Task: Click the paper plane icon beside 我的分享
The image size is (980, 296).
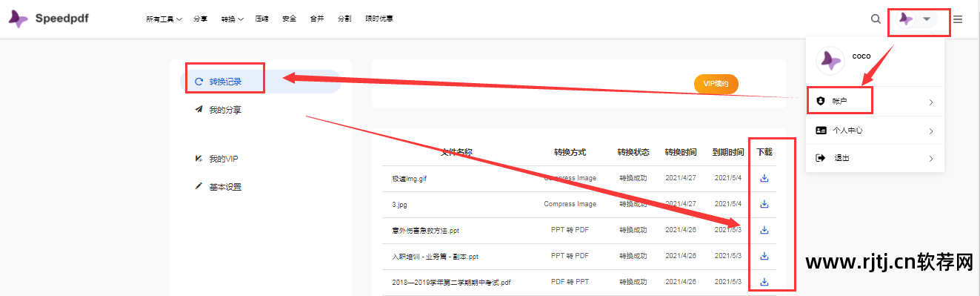Action: [199, 110]
